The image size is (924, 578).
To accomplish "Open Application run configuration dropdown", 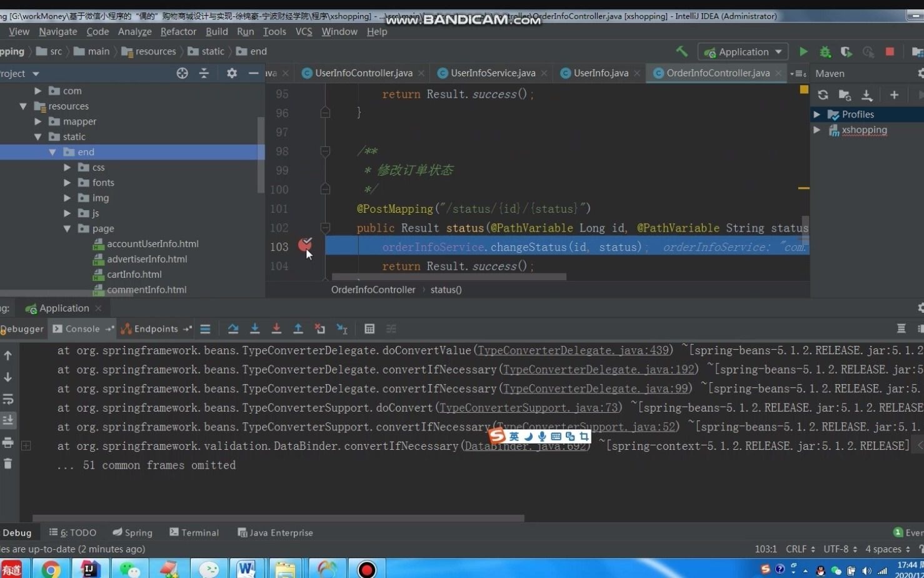I will click(743, 52).
